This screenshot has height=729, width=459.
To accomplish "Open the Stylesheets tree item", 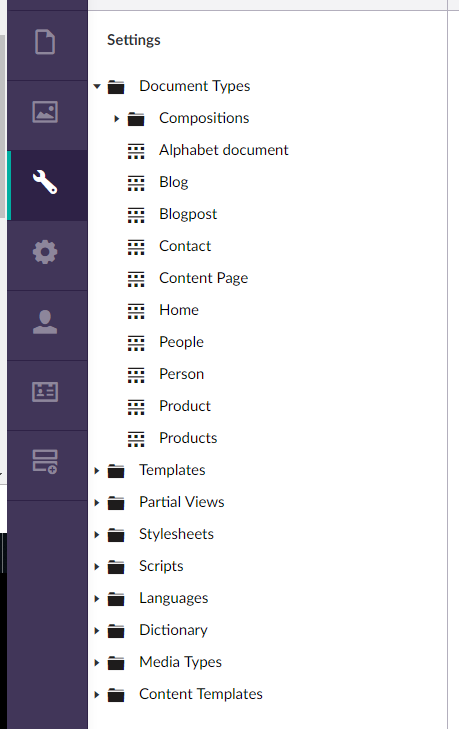I will coord(176,534).
